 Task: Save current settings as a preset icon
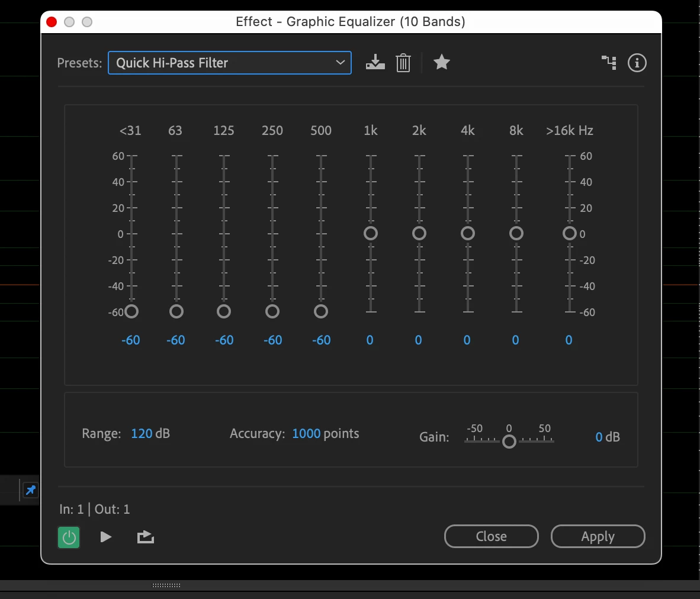point(375,63)
